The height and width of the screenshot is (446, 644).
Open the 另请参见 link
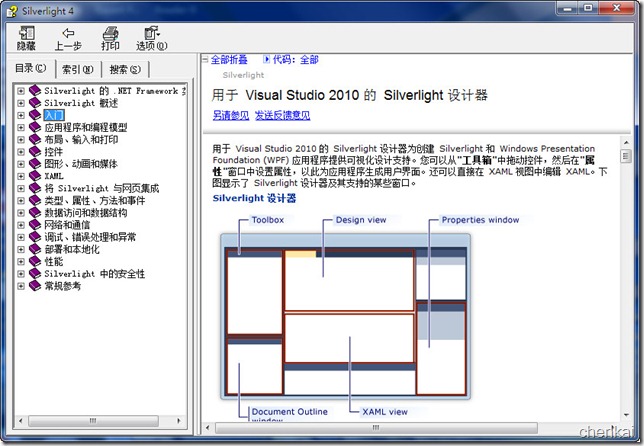[231, 116]
